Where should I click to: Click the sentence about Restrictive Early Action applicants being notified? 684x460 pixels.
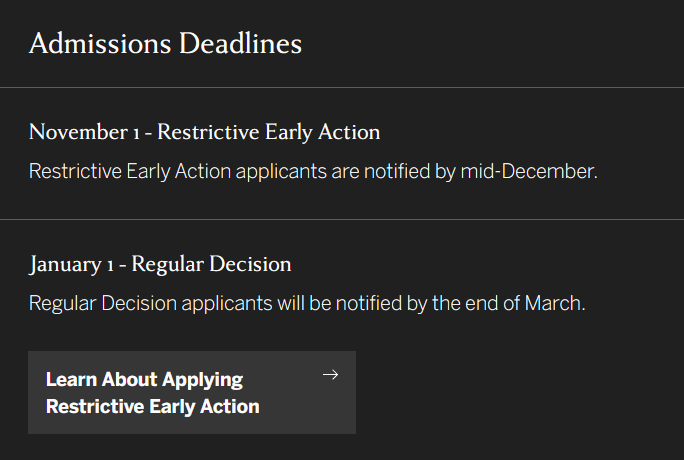click(313, 171)
